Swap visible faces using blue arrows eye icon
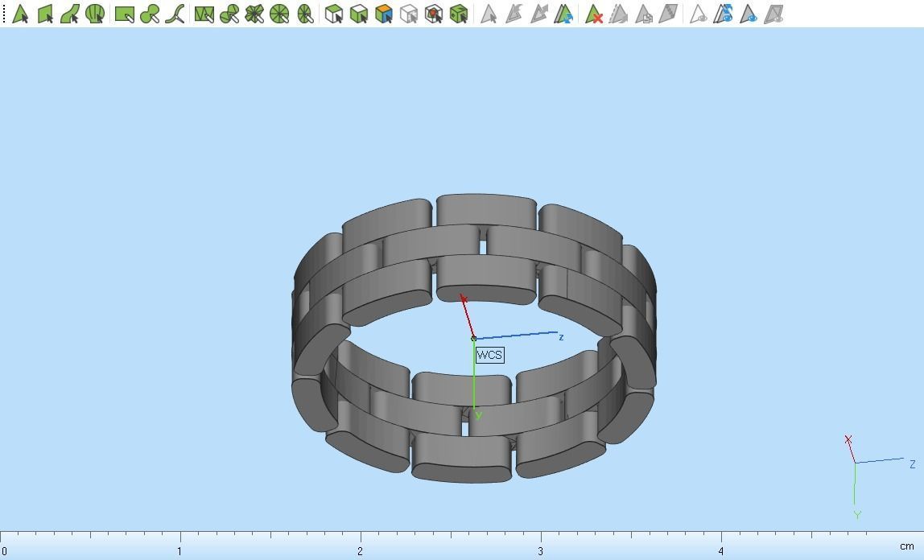 [723, 14]
